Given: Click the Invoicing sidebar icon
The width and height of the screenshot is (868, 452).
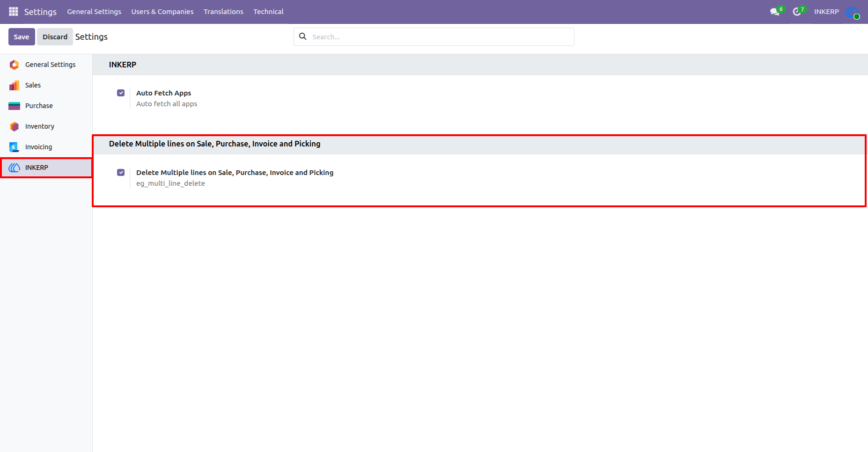Looking at the screenshot, I should click(14, 147).
